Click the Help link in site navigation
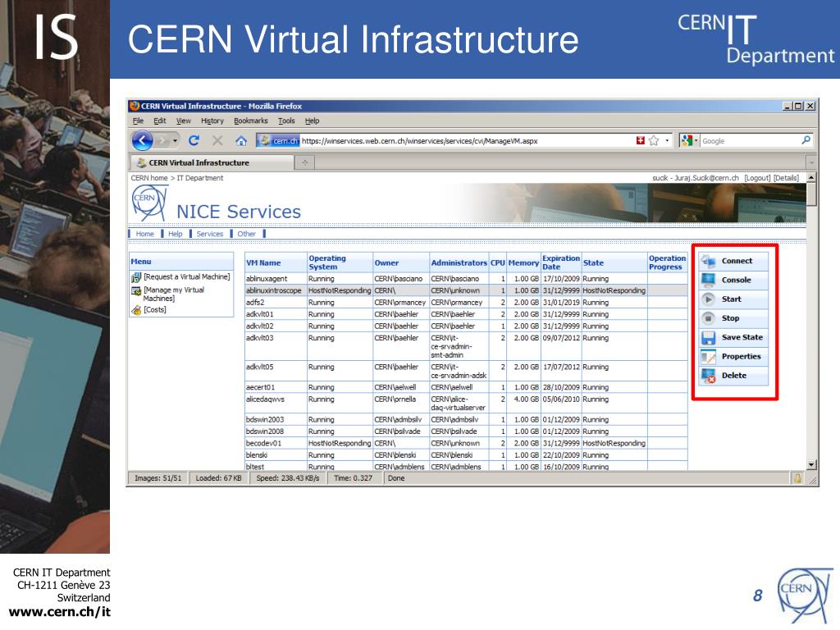Screen dimensions: 840x630 coord(176,234)
